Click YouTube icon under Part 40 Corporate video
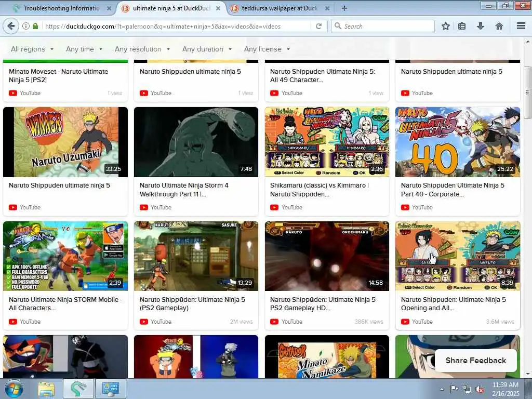Image resolution: width=532 pixels, height=399 pixels. (405, 207)
